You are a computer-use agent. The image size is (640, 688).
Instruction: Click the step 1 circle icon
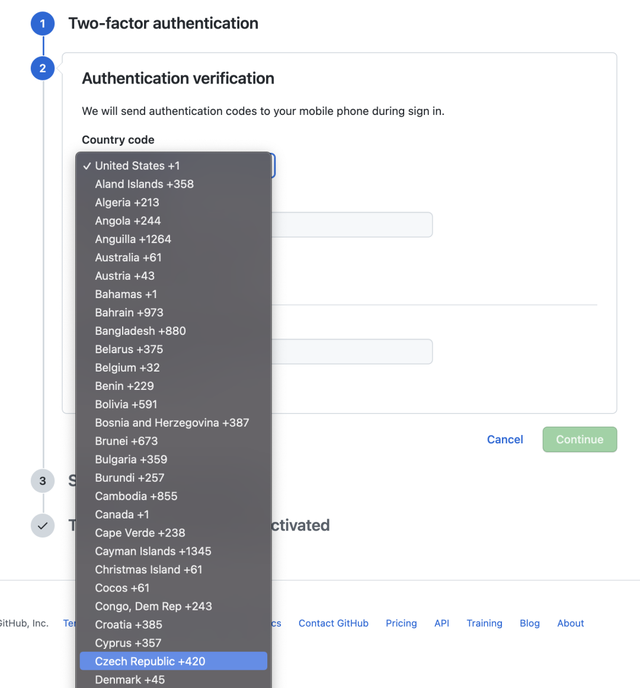pyautogui.click(x=42, y=23)
